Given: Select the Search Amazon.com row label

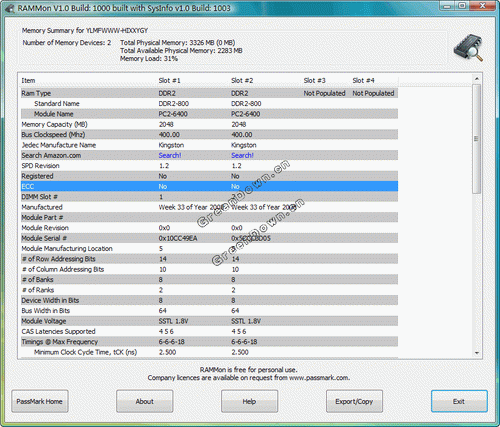Looking at the screenshot, I should coord(51,155).
